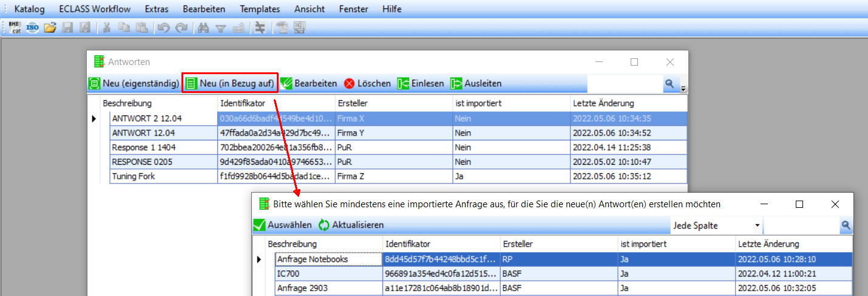Image resolution: width=868 pixels, height=296 pixels.
Task: Click the Aktualisieren refresh button
Action: point(351,225)
